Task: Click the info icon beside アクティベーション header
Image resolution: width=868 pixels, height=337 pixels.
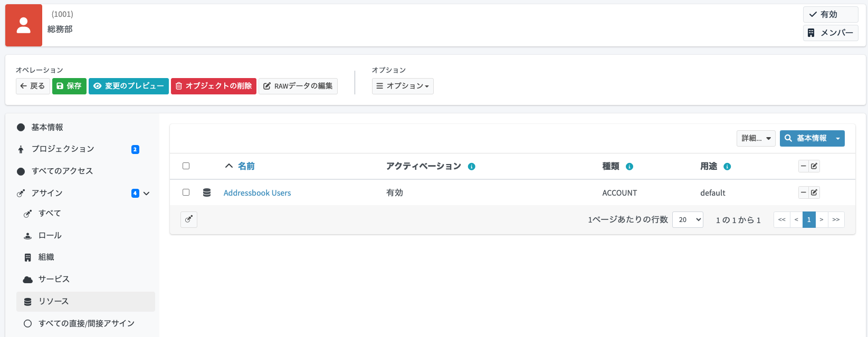Action: [x=472, y=167]
